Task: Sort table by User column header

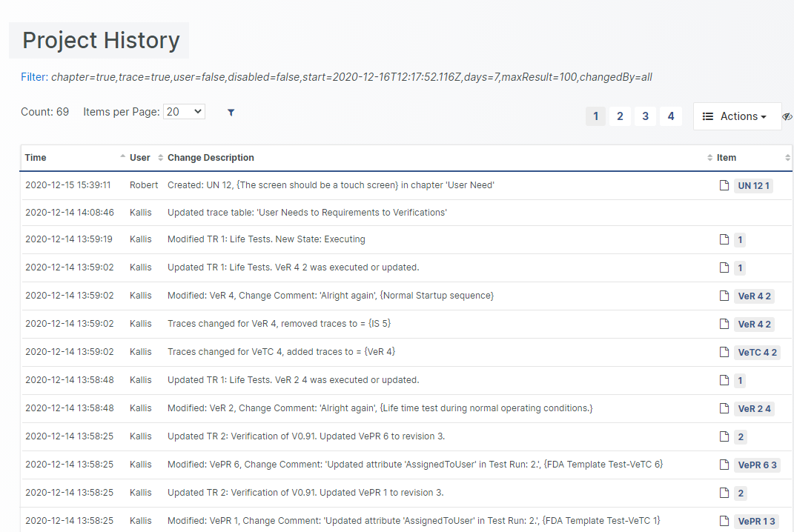Action: click(140, 158)
